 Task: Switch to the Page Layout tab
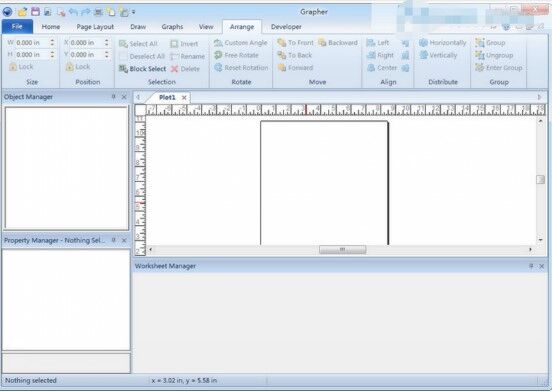pos(95,27)
